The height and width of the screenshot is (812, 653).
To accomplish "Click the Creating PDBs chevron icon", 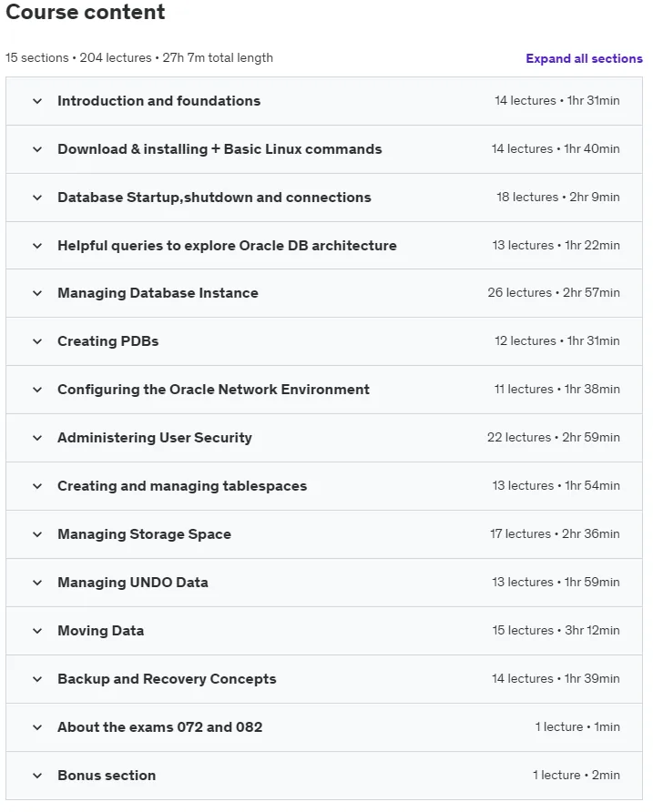I will click(37, 341).
